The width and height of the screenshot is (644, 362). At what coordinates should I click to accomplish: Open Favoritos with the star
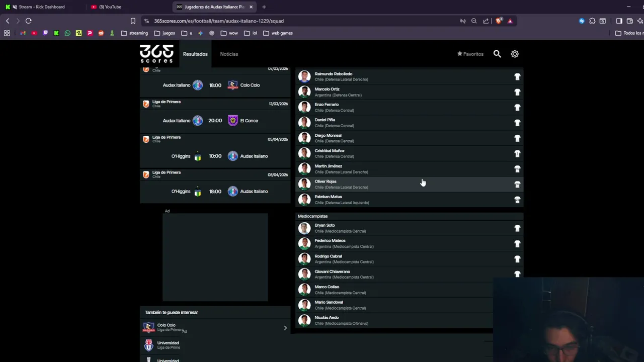click(470, 54)
